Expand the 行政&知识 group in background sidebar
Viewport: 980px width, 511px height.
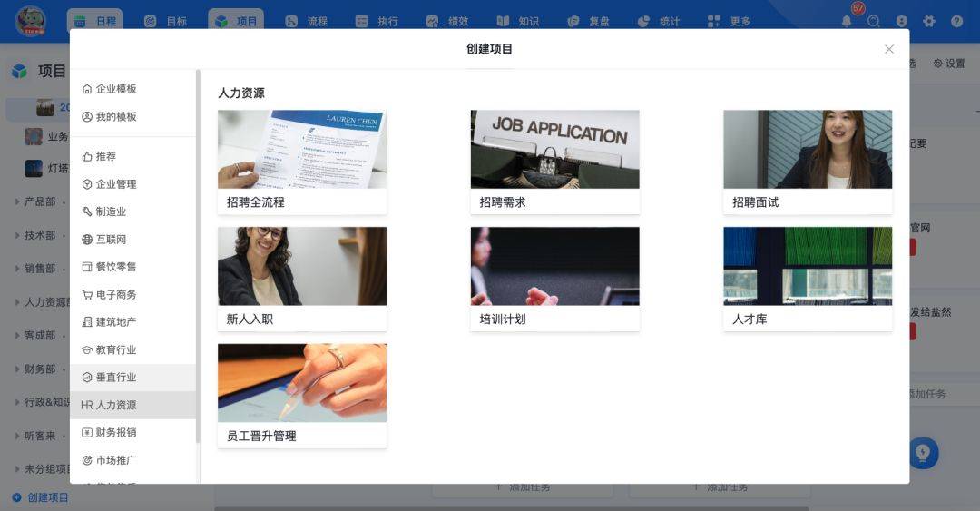pos(17,402)
